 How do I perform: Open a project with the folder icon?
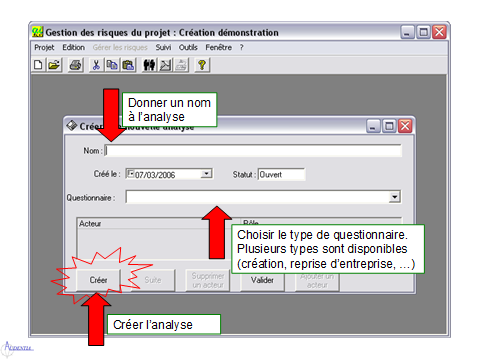pos(54,65)
